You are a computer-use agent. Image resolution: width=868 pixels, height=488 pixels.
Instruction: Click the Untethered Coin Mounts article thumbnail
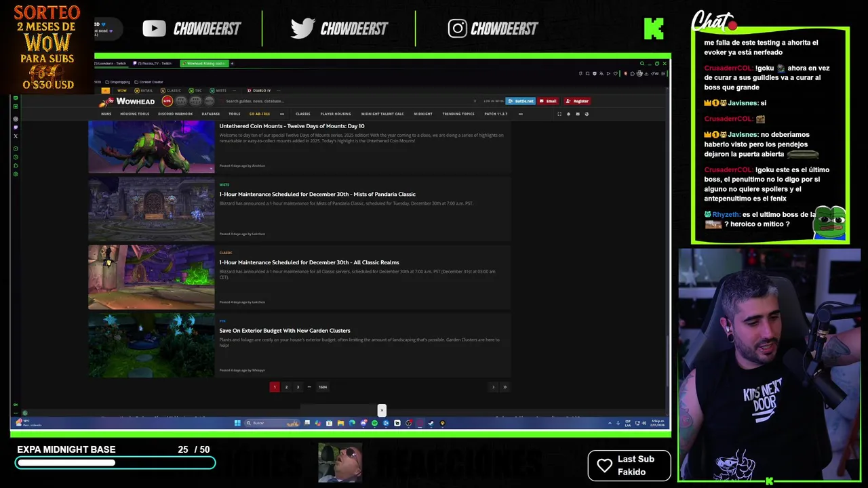tap(151, 146)
